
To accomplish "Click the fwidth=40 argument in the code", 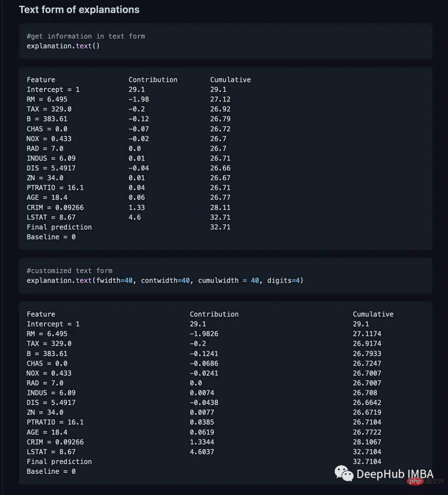I will [x=114, y=280].
